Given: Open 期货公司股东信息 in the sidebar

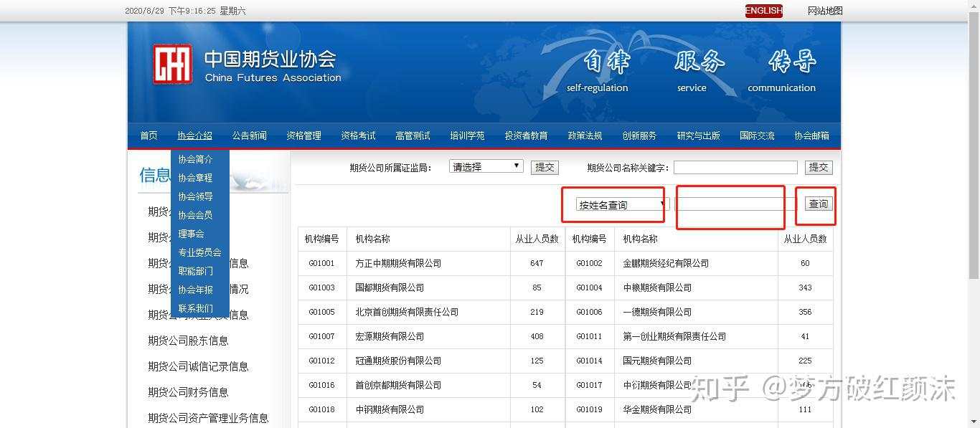Looking at the screenshot, I should [x=188, y=341].
